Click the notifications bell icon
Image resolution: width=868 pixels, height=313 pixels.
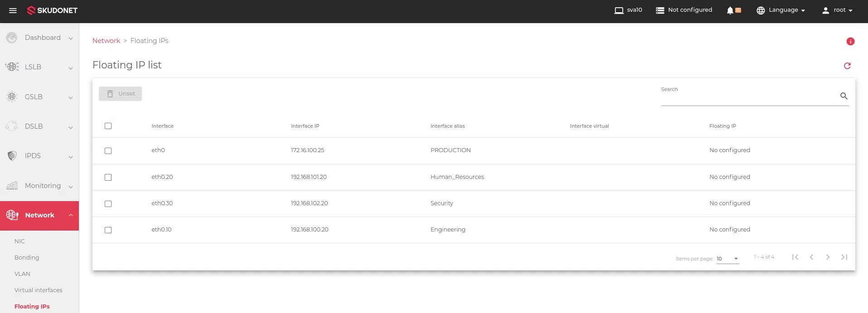click(730, 10)
